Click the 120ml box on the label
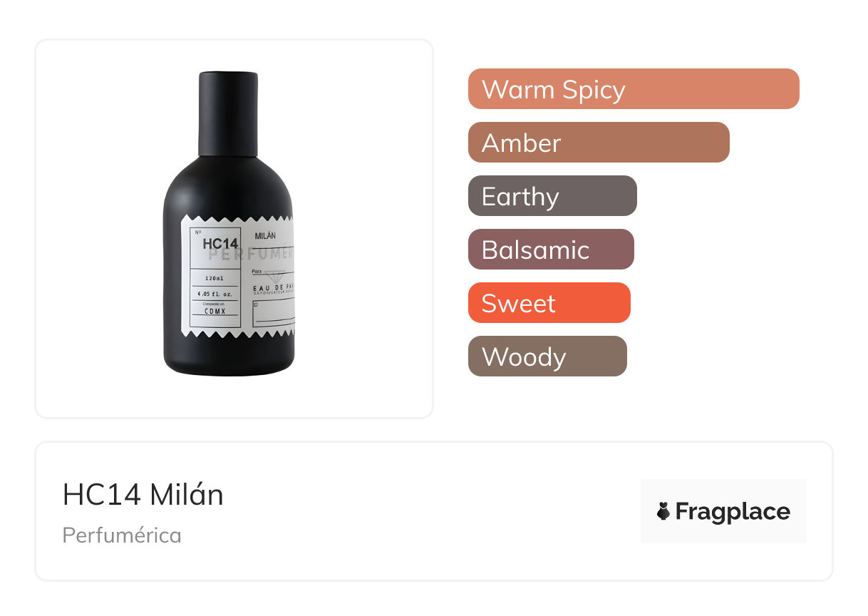Image resolution: width=868 pixels, height=616 pixels. [x=215, y=278]
